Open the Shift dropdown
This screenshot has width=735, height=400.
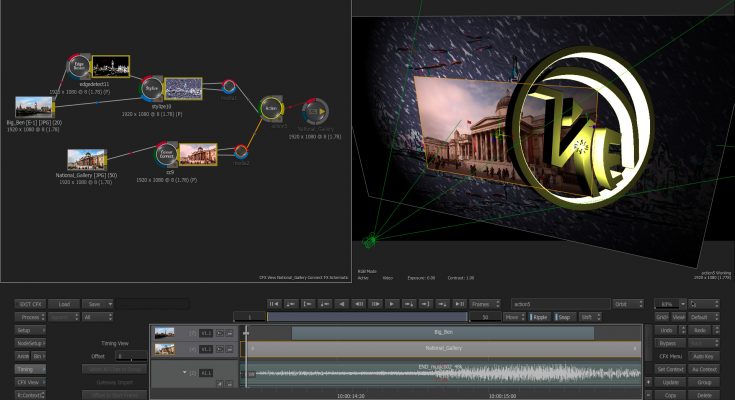tap(590, 317)
